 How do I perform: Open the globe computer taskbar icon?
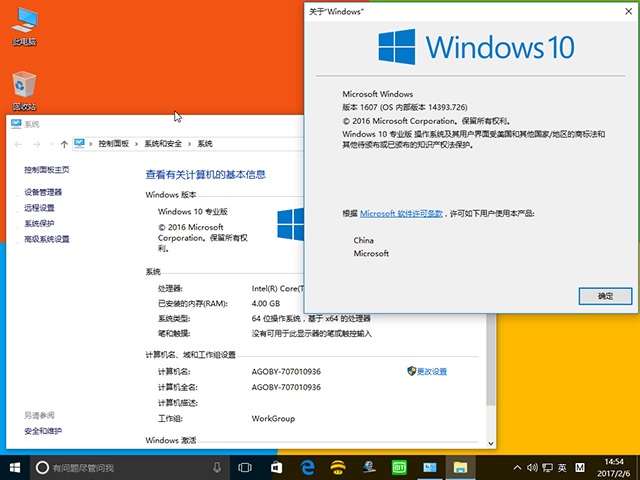369,468
